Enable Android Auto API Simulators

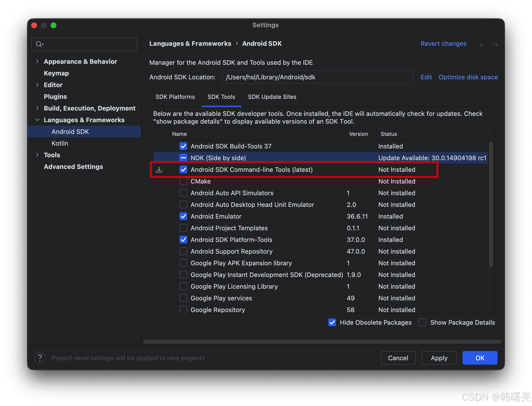[183, 193]
